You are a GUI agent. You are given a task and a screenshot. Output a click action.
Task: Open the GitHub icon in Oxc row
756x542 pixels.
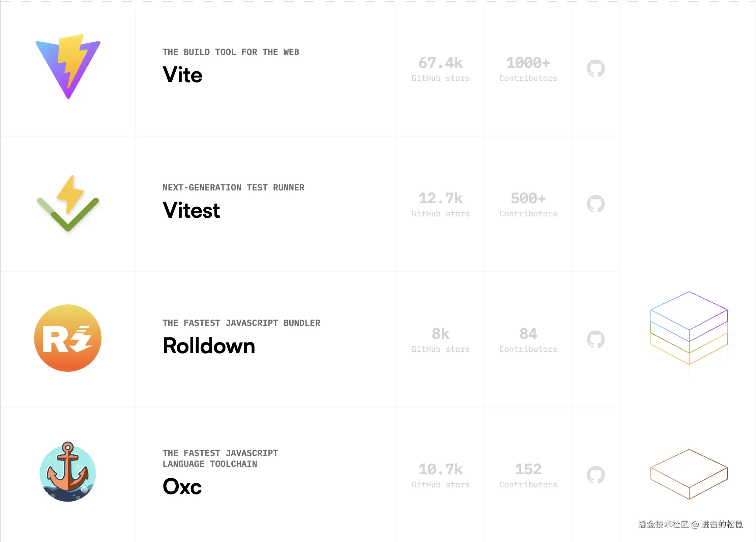pos(596,475)
